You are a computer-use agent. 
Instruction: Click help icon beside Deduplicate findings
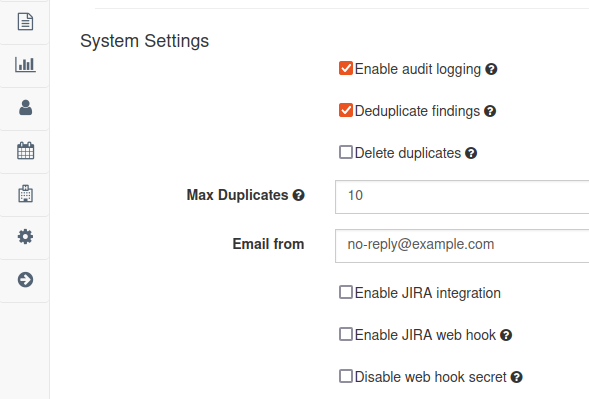[x=490, y=111]
